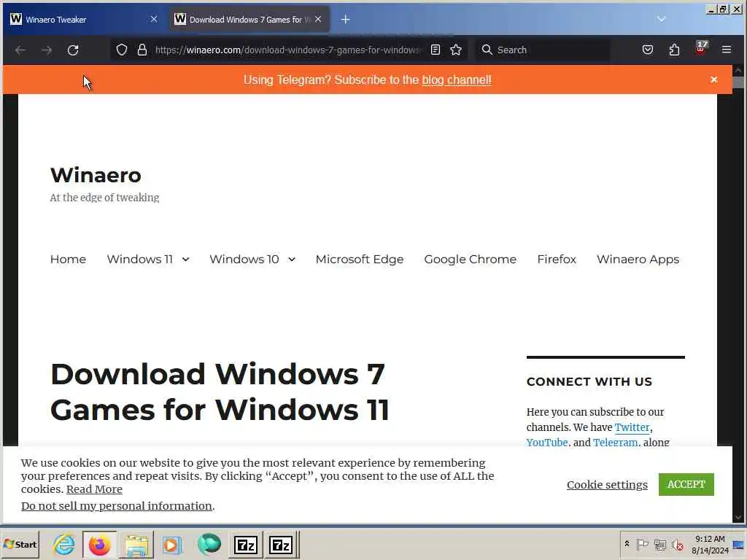This screenshot has width=747, height=560.
Task: Open the list all tabs dropdown
Action: (x=661, y=19)
